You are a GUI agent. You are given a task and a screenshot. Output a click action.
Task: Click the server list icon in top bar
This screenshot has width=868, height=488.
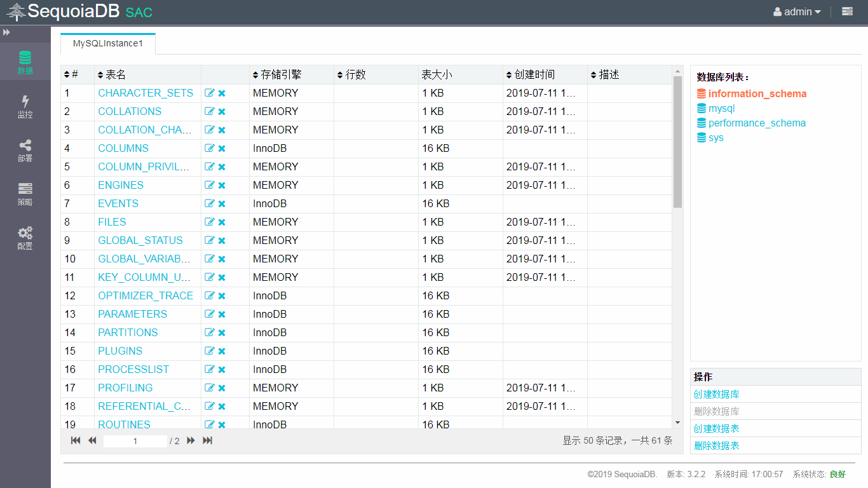(x=847, y=11)
